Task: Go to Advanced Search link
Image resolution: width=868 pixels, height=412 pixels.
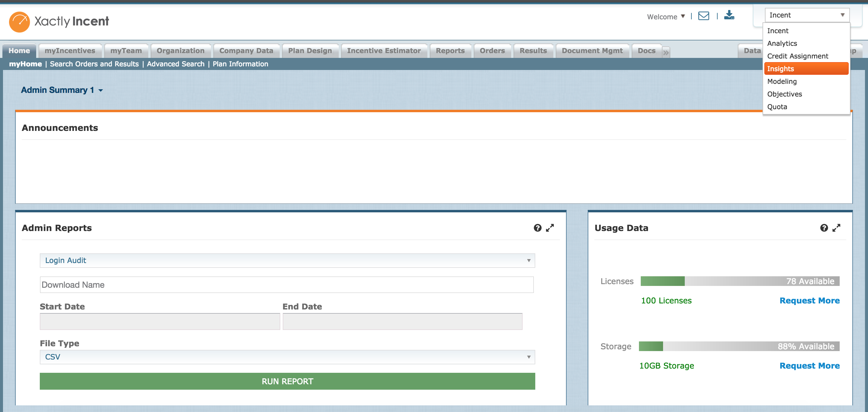Action: (175, 64)
